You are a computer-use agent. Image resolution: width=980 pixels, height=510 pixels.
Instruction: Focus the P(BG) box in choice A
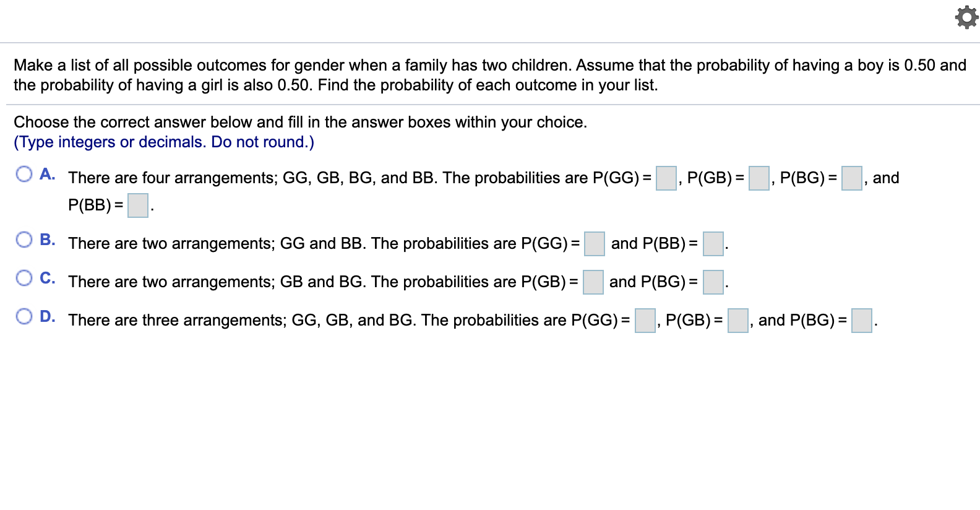point(852,178)
